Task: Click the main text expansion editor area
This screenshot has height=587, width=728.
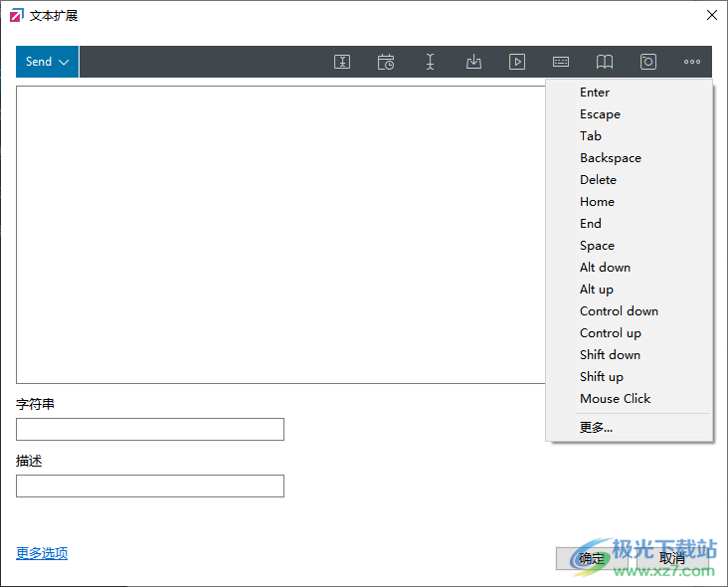Action: pyautogui.click(x=280, y=235)
